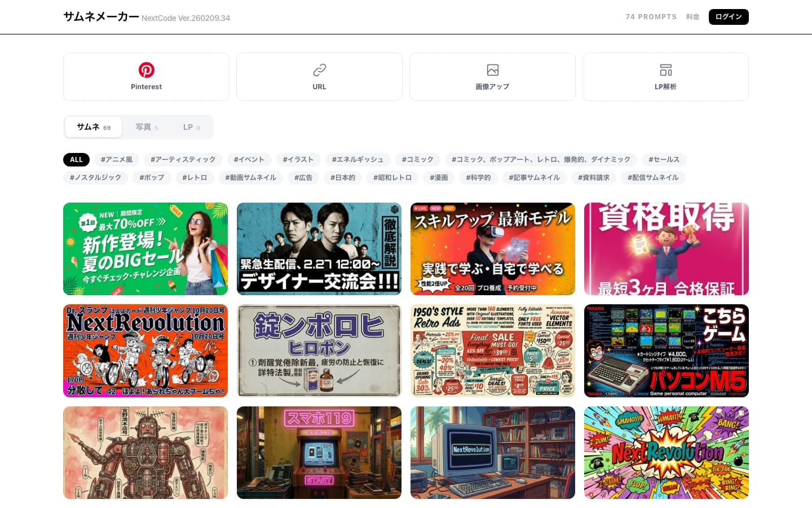812x508 pixels.
Task: Toggle the #レトロ filter tag
Action: 195,178
